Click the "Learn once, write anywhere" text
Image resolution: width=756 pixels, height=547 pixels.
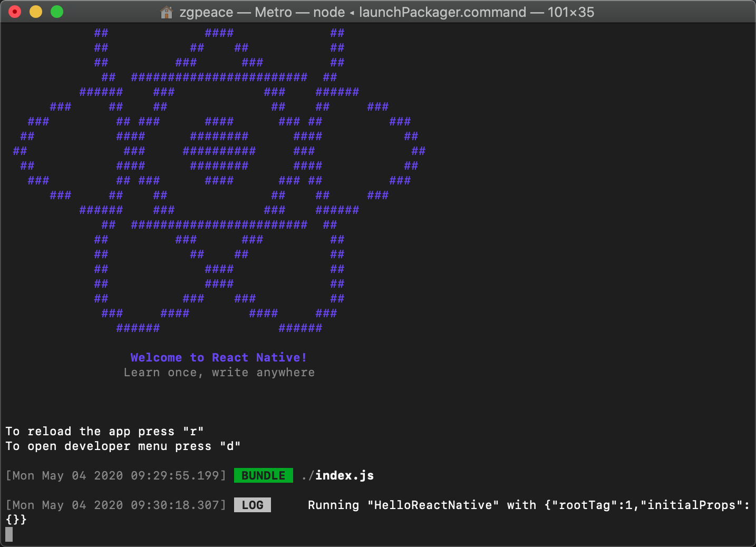(x=219, y=373)
